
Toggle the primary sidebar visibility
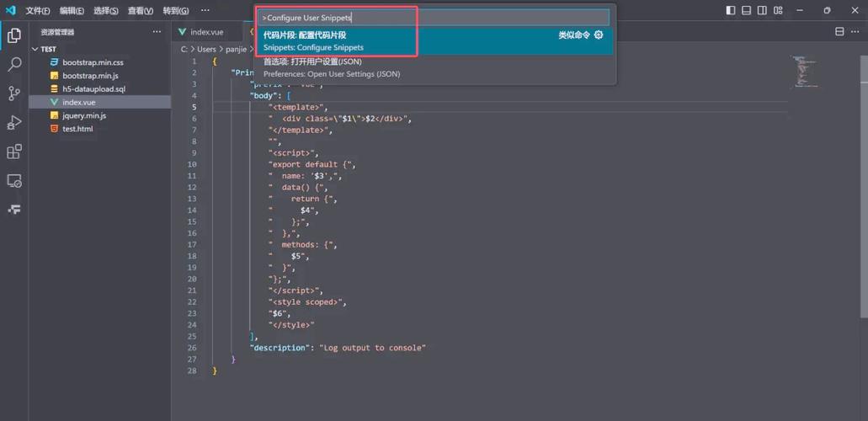pyautogui.click(x=731, y=11)
